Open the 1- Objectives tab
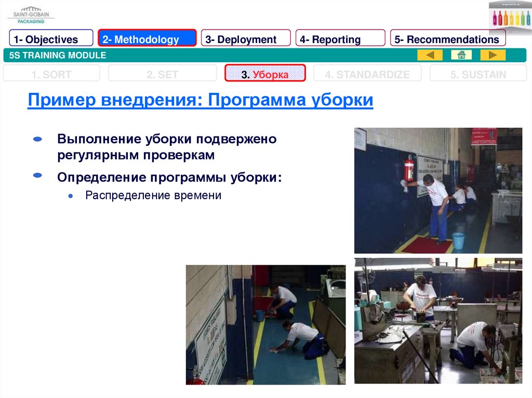Viewport: 532px width, 398px height. coord(51,39)
